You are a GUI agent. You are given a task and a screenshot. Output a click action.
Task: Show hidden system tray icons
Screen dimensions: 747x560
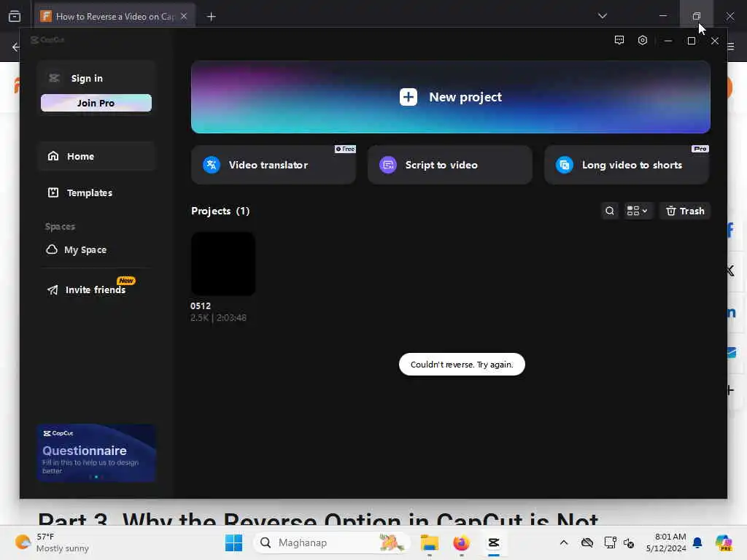(x=564, y=542)
